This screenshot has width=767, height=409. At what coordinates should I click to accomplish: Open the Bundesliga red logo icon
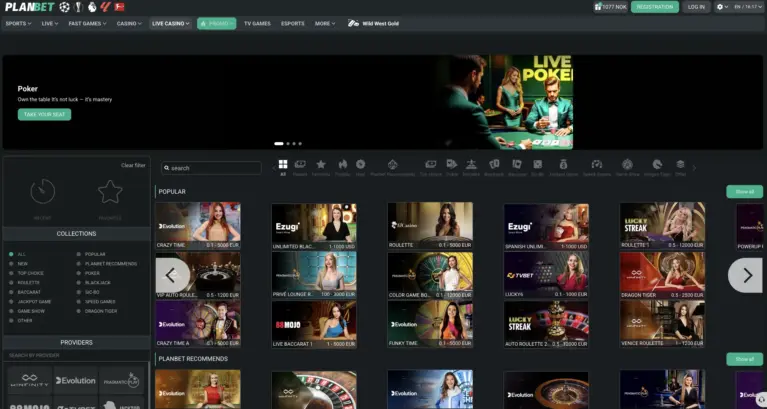pyautogui.click(x=119, y=7)
